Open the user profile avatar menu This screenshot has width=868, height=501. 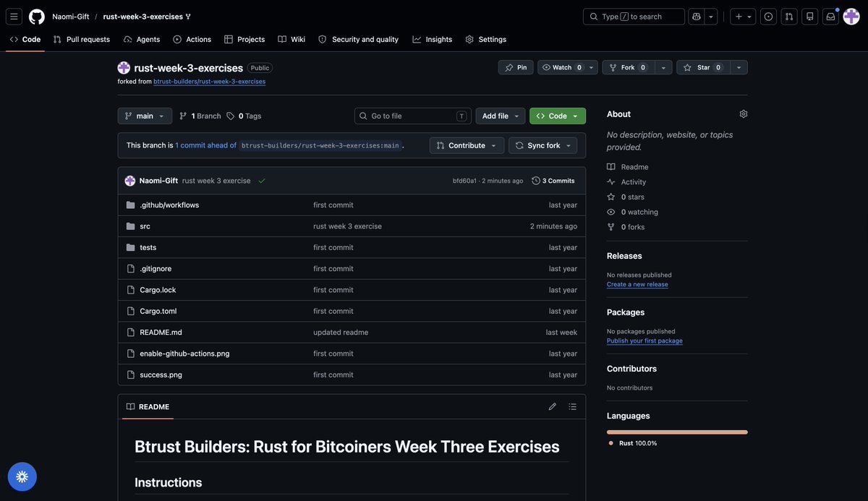click(x=851, y=17)
